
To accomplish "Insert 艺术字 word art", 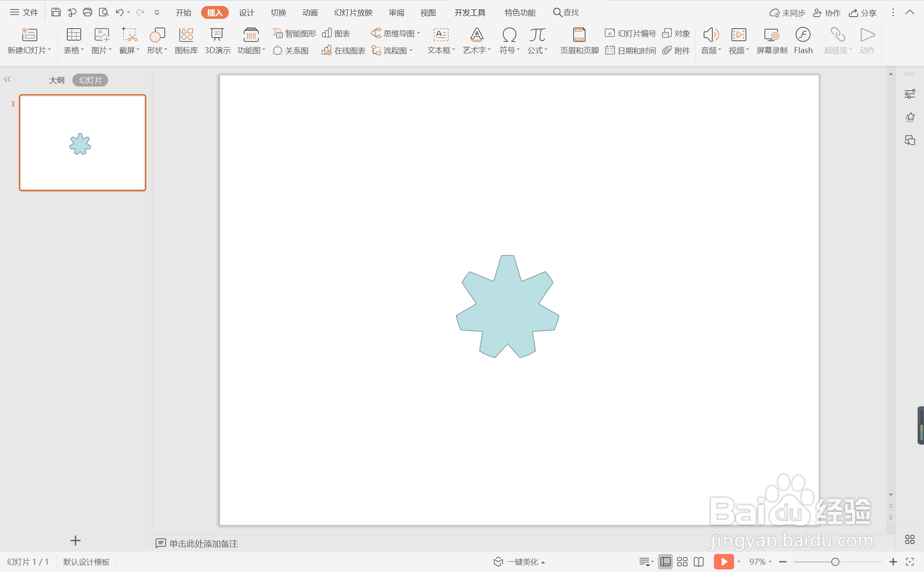I will click(477, 41).
